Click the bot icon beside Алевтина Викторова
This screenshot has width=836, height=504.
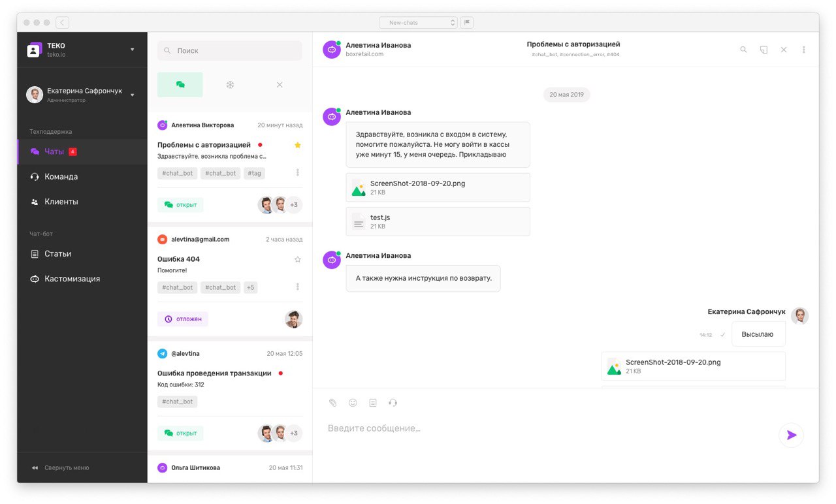(163, 125)
